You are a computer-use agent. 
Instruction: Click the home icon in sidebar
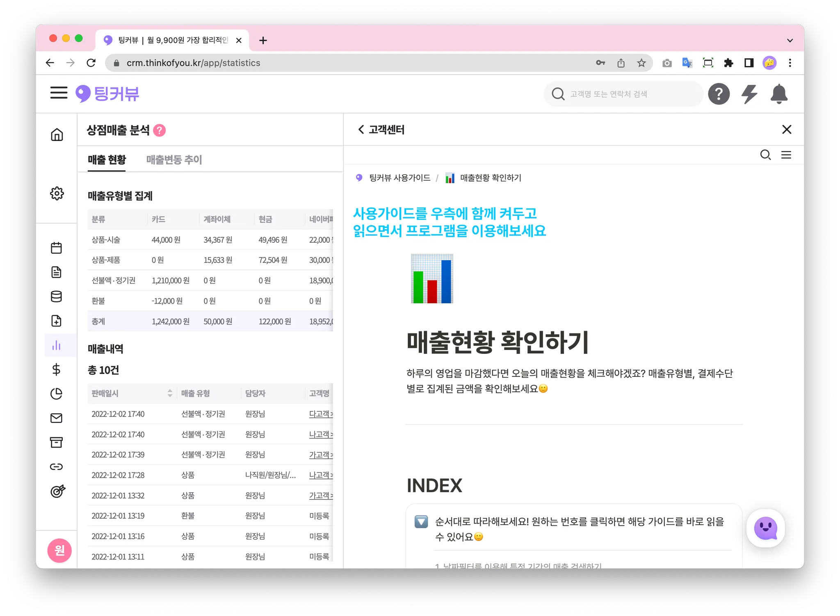[x=57, y=135]
